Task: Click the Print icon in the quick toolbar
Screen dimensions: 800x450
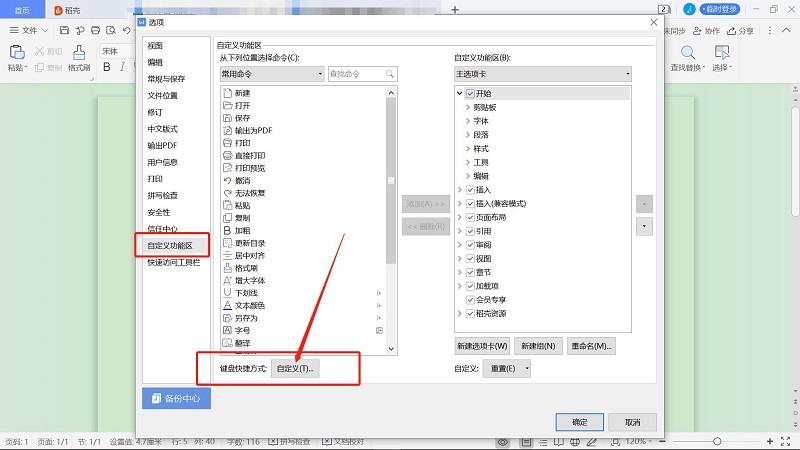Action: point(95,31)
